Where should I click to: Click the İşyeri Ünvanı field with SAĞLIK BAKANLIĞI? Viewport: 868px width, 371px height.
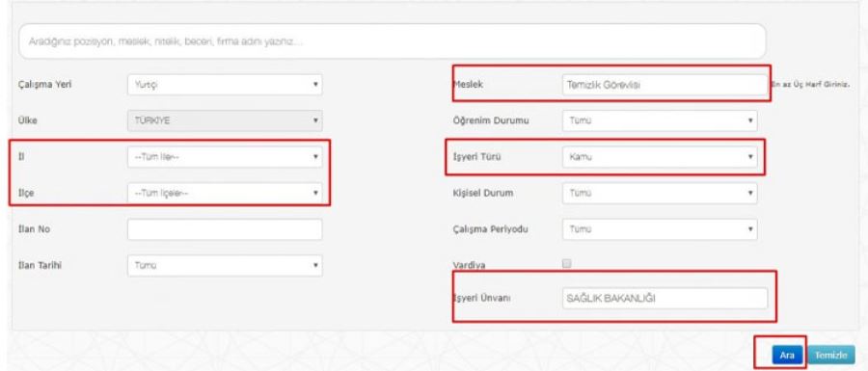[665, 298]
